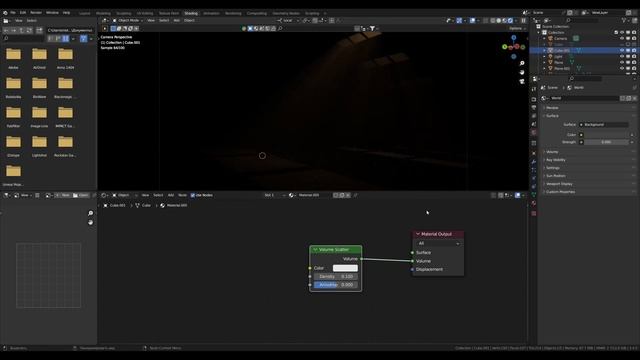Click the file browser back arrow

point(6,30)
